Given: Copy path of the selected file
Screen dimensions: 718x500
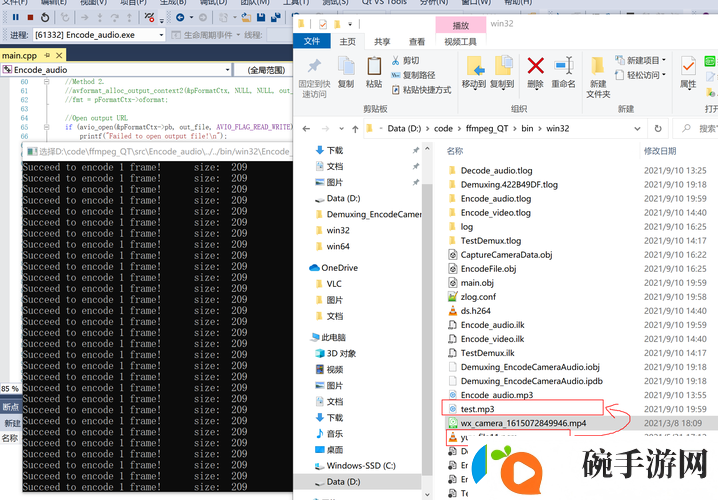Looking at the screenshot, I should pyautogui.click(x=413, y=75).
